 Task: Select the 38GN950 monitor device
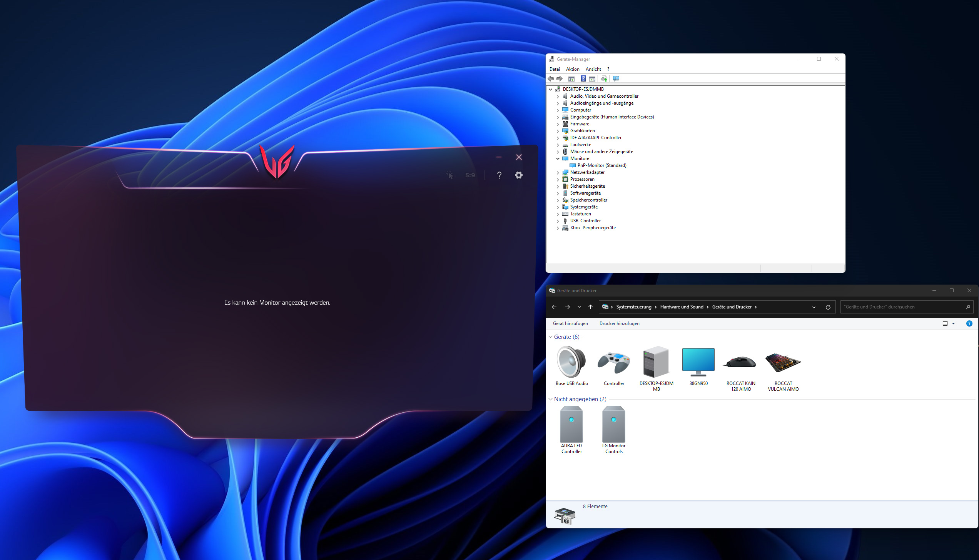pos(698,362)
